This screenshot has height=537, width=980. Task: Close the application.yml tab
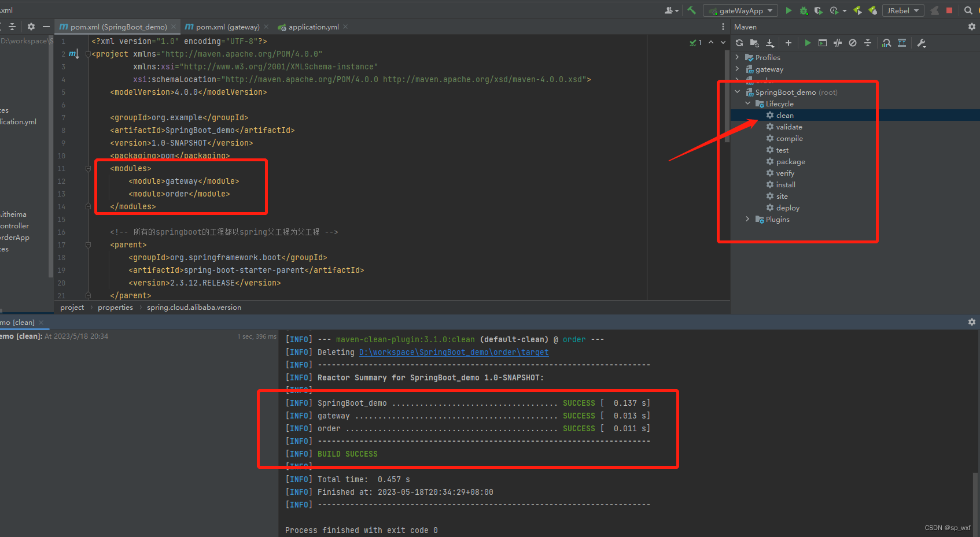[x=345, y=27]
